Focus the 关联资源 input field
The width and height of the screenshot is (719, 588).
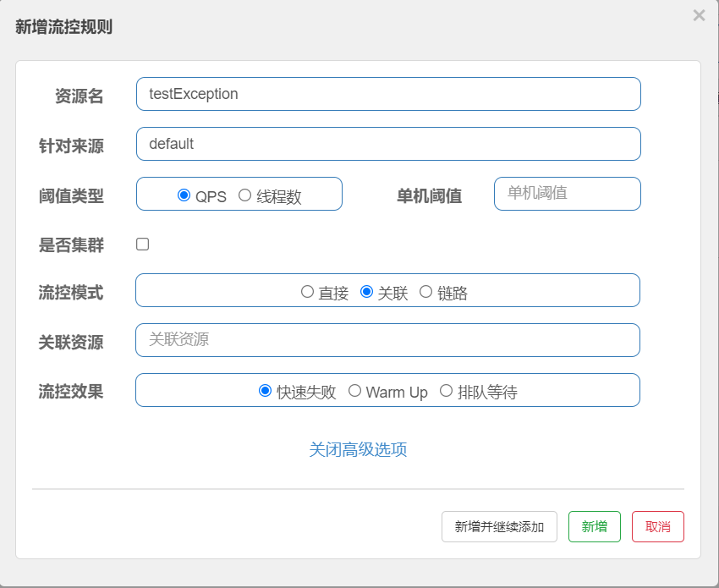(x=387, y=340)
